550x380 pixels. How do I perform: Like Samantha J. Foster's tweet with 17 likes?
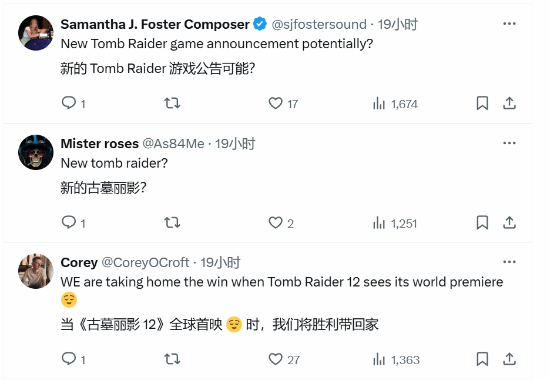pyautogui.click(x=283, y=104)
